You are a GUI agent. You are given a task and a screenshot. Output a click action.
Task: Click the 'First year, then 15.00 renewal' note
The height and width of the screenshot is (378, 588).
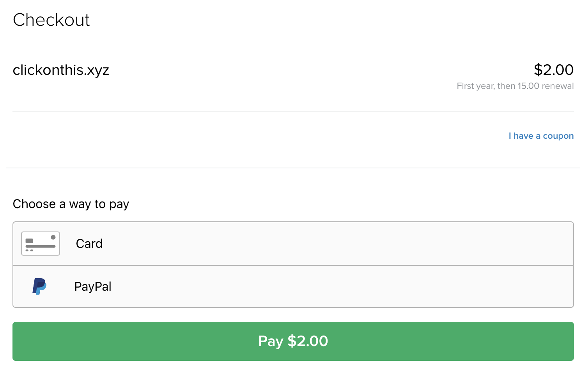pyautogui.click(x=515, y=86)
